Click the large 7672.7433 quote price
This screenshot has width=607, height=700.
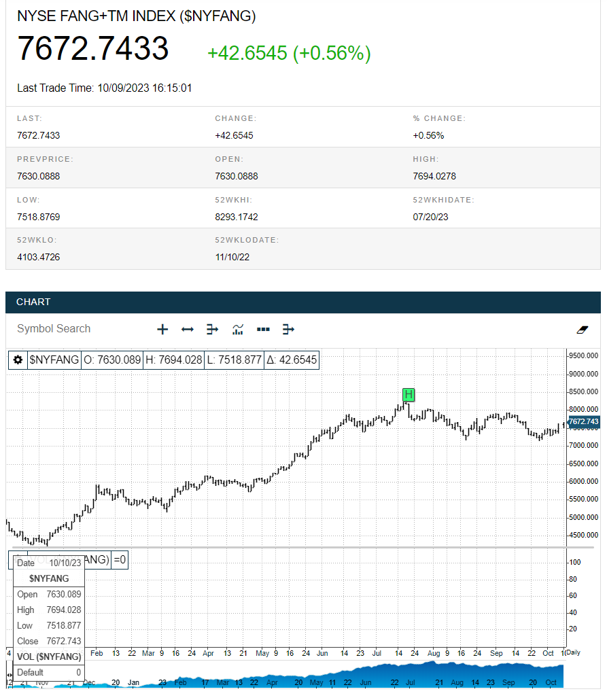click(x=93, y=48)
